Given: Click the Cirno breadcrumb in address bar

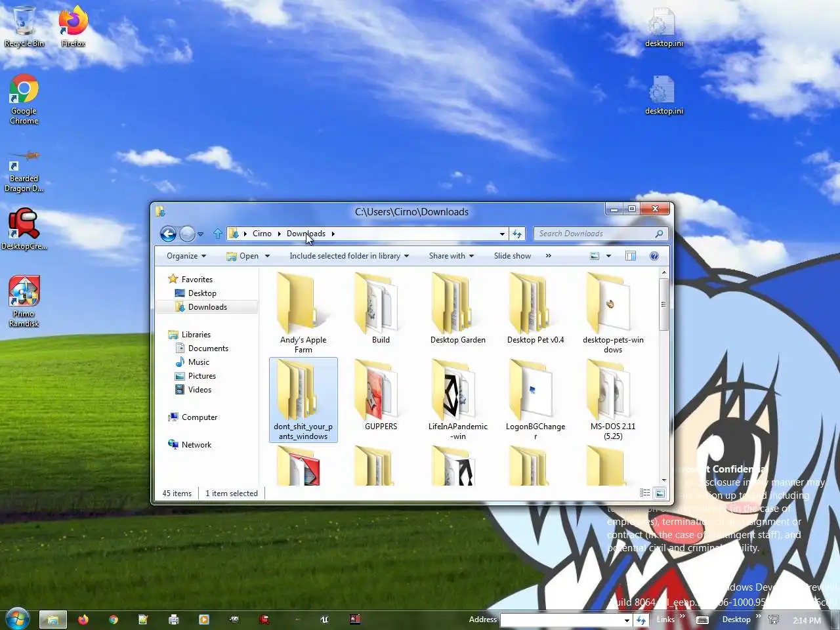Looking at the screenshot, I should pos(262,234).
